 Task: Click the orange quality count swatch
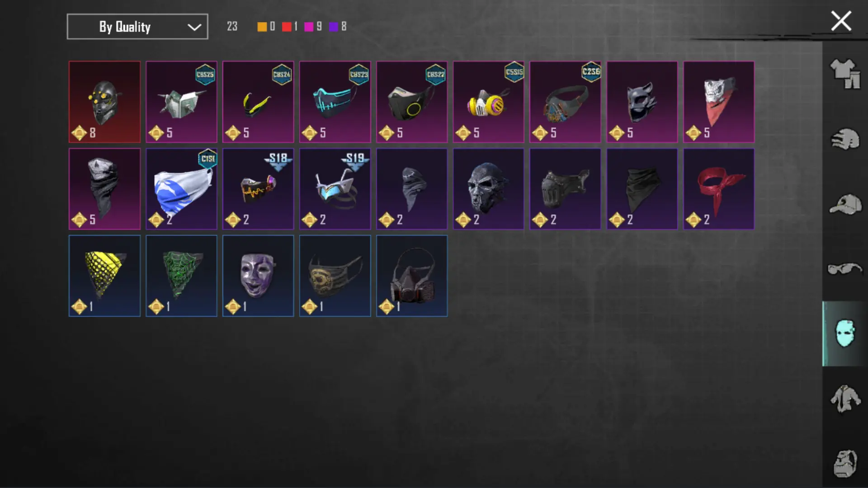(262, 27)
